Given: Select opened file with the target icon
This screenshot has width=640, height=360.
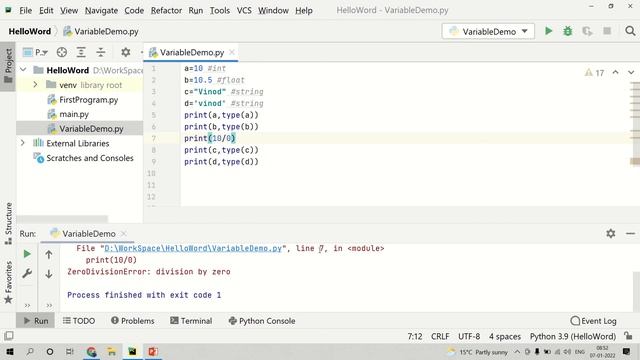Looking at the screenshot, I should (x=62, y=52).
